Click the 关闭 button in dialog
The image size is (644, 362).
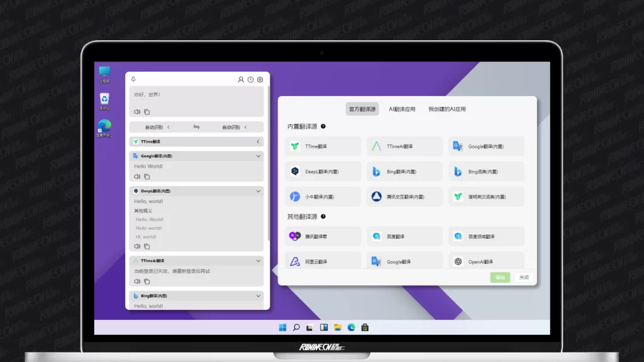(523, 277)
